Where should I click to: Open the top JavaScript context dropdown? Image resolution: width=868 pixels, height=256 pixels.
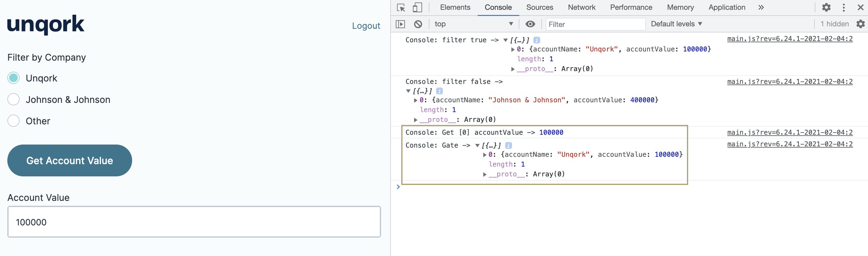click(x=474, y=24)
